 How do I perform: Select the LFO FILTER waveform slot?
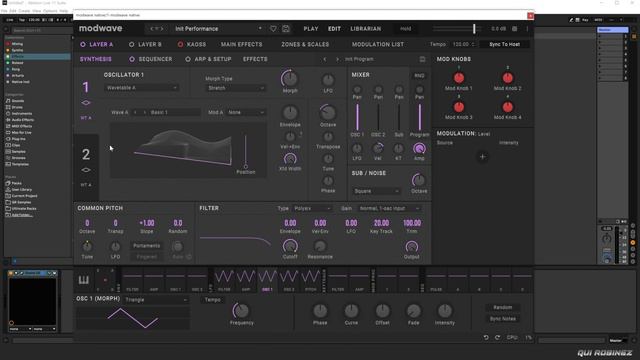(x=224, y=280)
